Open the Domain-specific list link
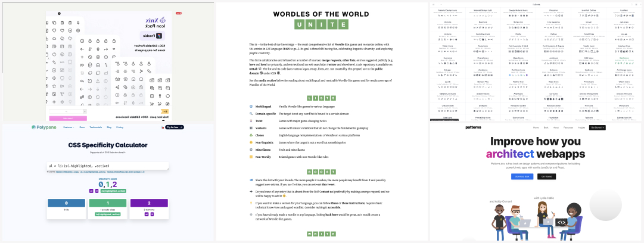Image resolution: width=644 pixels, height=243 pixels. point(267,113)
